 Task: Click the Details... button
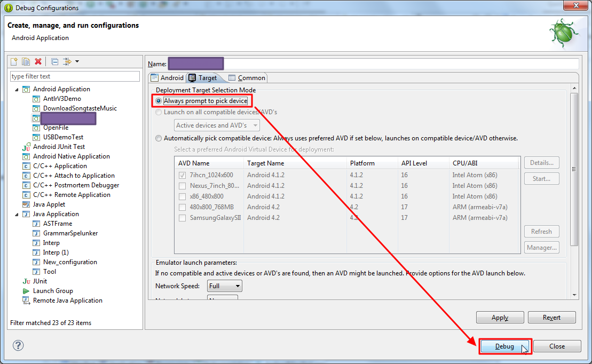click(541, 163)
